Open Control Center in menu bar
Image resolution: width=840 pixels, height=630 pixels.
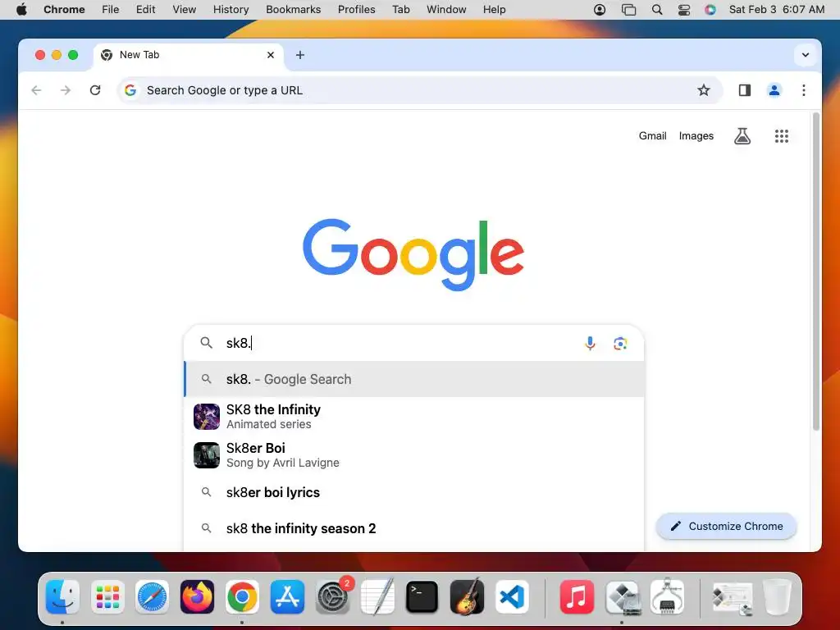point(684,10)
